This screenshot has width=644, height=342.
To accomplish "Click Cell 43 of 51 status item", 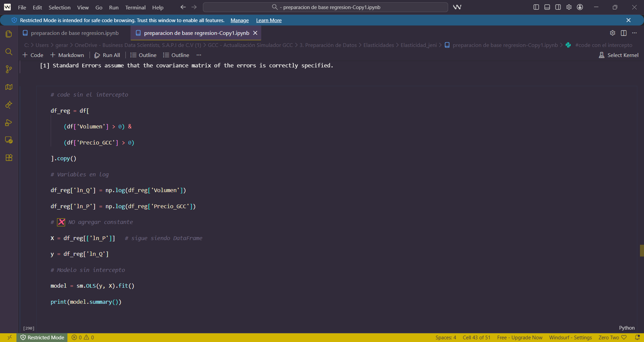I will 477,337.
